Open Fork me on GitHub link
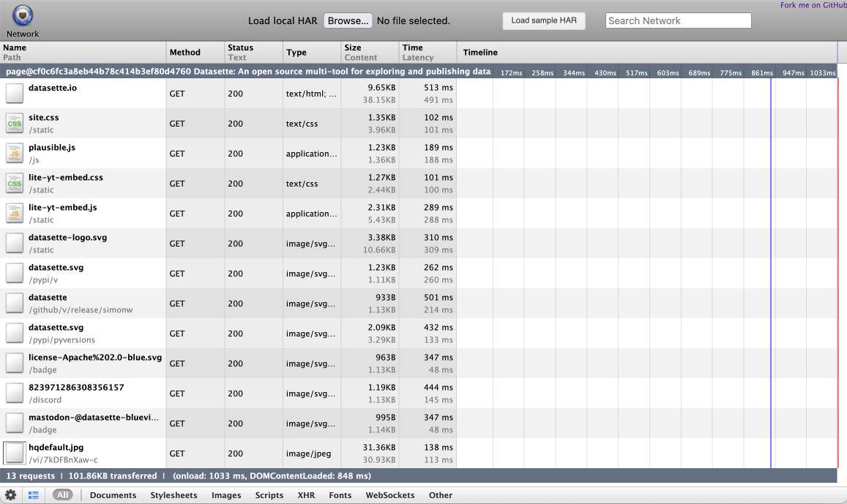This screenshot has height=504, width=847. coord(813,5)
